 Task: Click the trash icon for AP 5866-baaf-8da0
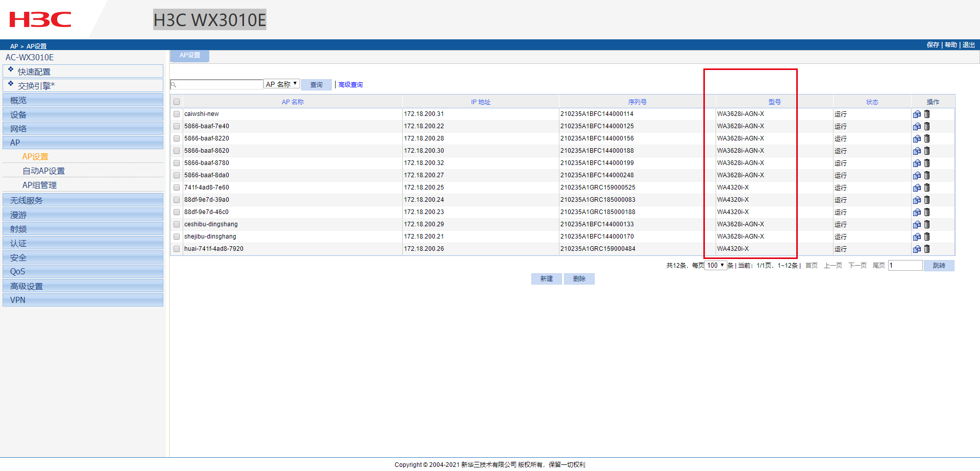(x=927, y=175)
